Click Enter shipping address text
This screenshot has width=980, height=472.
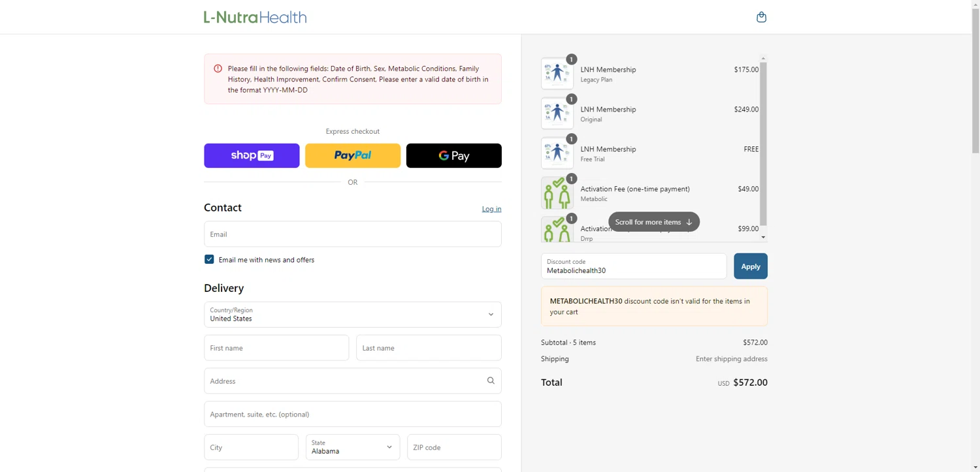732,359
